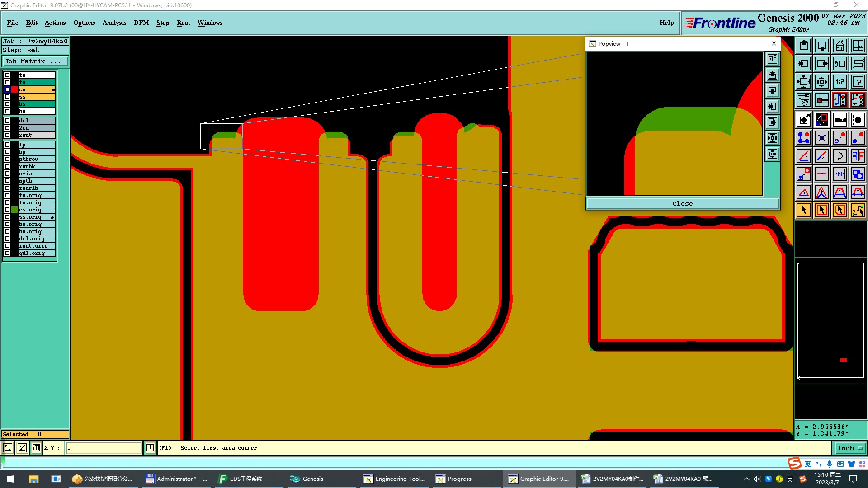Show hidden system tray icons chevron
Viewport: 868px width, 488px height.
pyautogui.click(x=746, y=479)
